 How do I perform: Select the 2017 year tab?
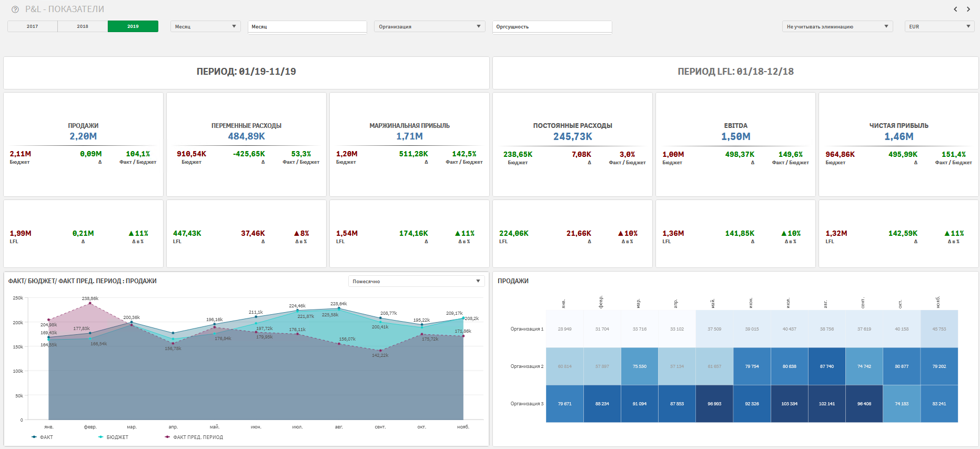(x=33, y=26)
